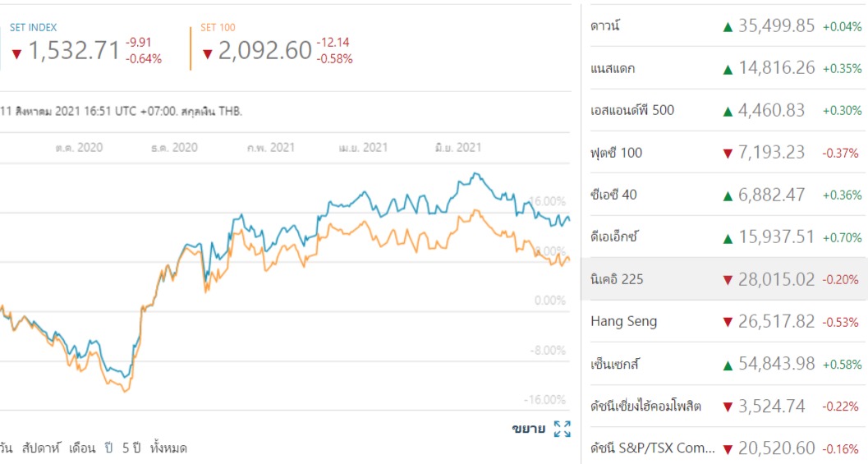The height and width of the screenshot is (464, 868).
Task: Click the expand chart arrows icon
Action: tap(563, 429)
